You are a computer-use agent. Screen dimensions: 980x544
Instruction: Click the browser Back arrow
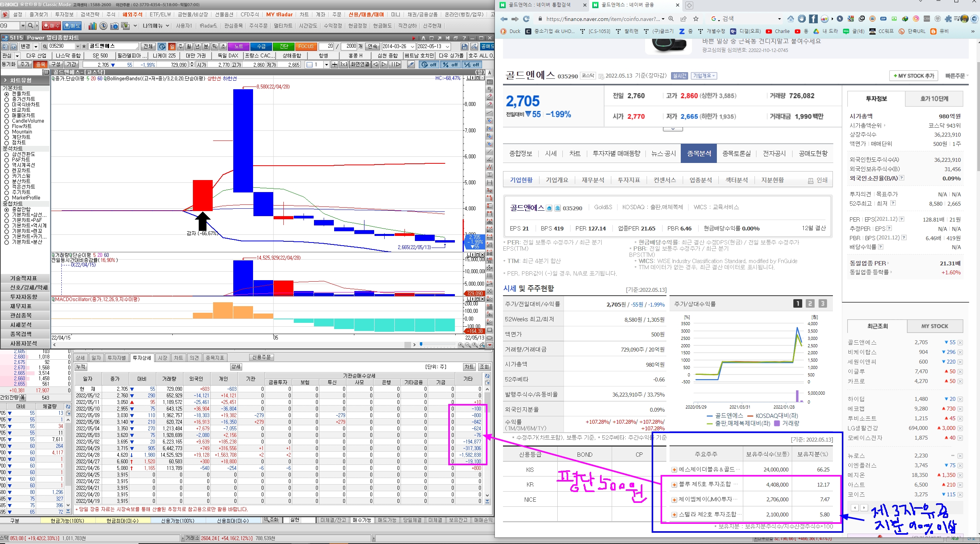click(504, 19)
